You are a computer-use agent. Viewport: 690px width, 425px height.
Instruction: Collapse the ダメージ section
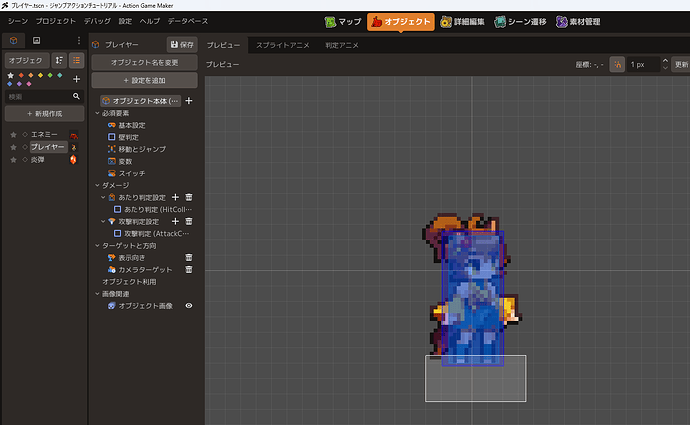[98, 185]
